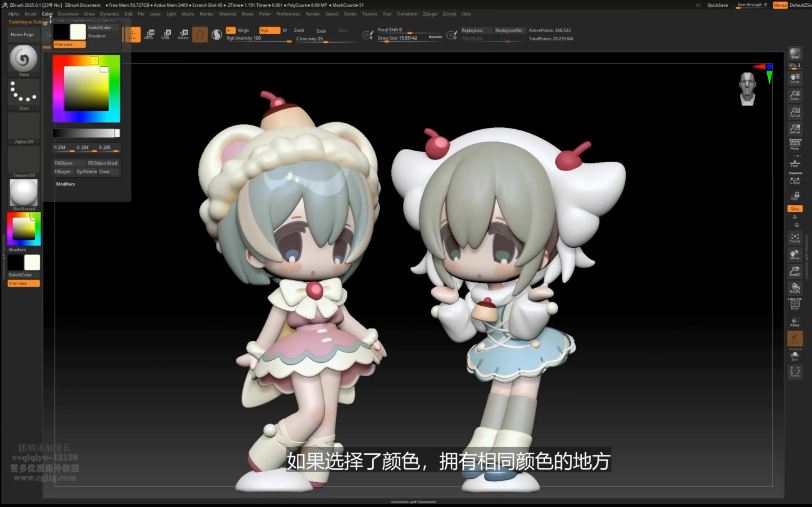Image resolution: width=812 pixels, height=507 pixels.
Task: Toggle XYZ rotation mode
Action: pyautogui.click(x=795, y=208)
